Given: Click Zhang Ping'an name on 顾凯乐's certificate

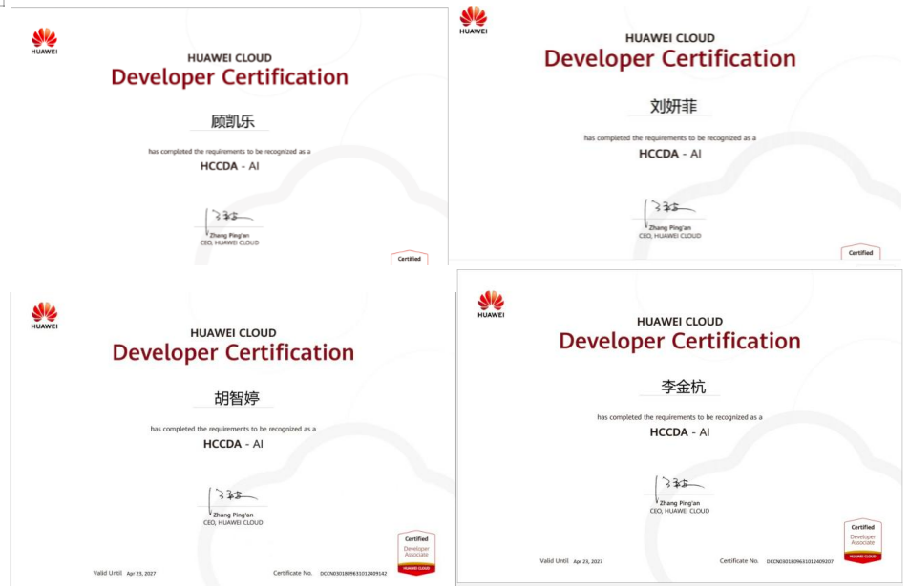Looking at the screenshot, I should 229,235.
